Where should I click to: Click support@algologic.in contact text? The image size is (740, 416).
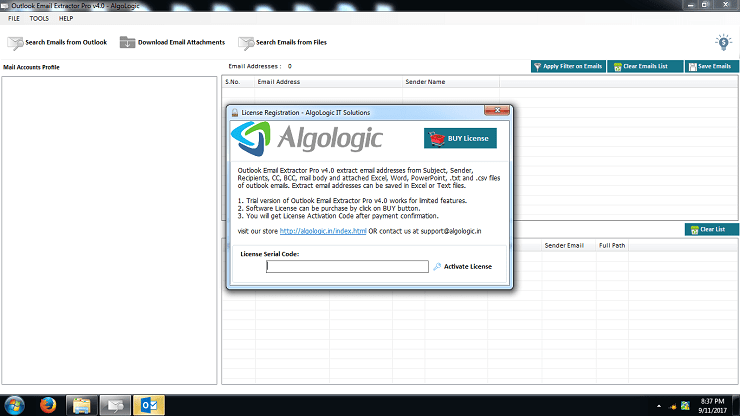point(451,231)
